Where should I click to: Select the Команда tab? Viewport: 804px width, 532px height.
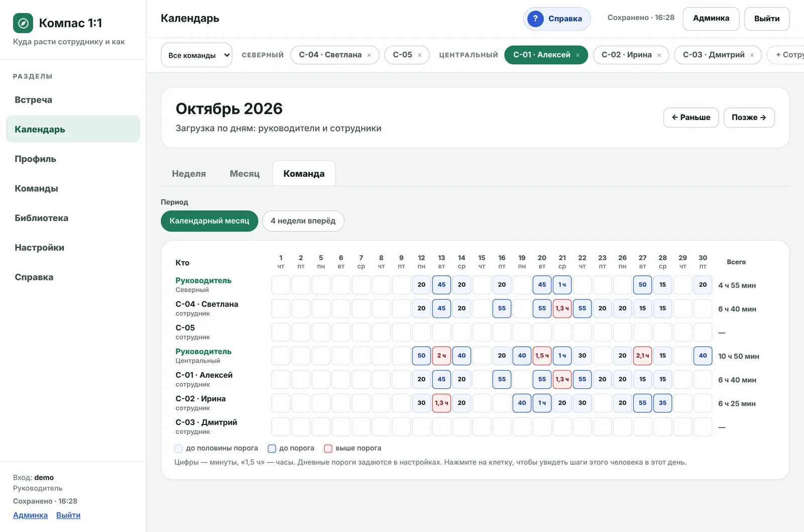point(304,174)
